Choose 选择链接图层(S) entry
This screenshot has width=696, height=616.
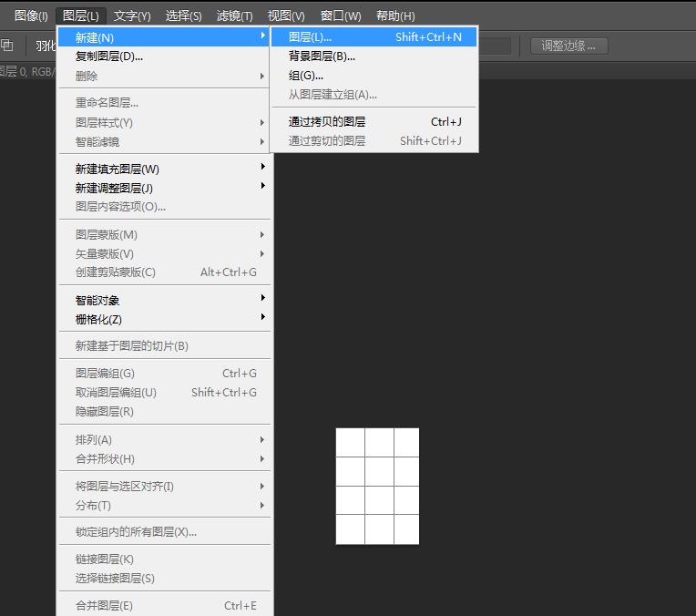[x=164, y=579]
